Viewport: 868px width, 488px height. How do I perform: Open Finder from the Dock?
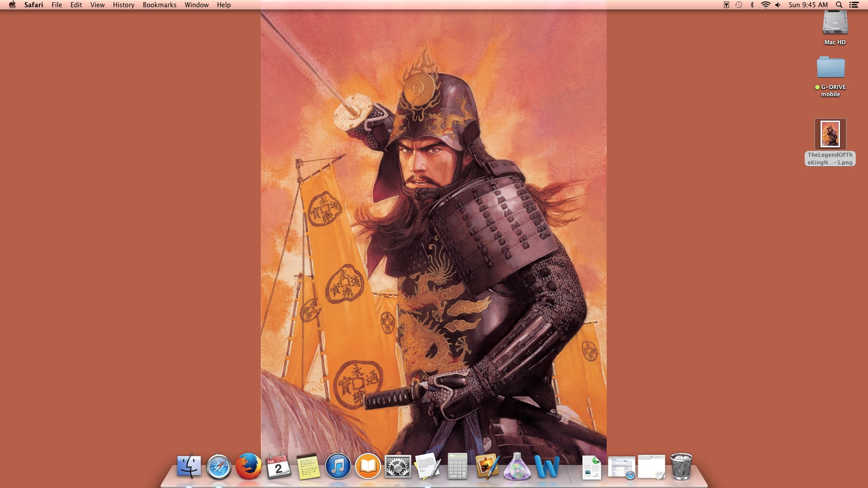(189, 466)
